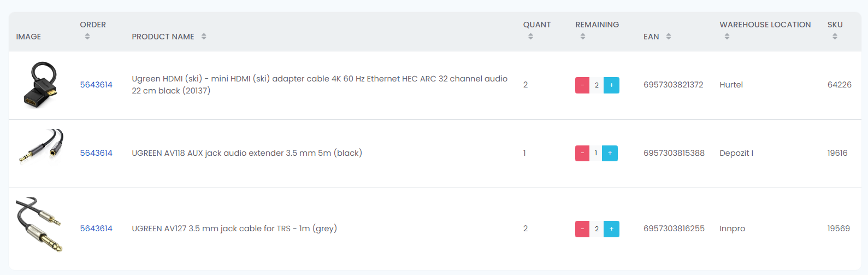Open order 5643614 for HDMI adapter row
The height and width of the screenshot is (275, 868).
pos(96,85)
